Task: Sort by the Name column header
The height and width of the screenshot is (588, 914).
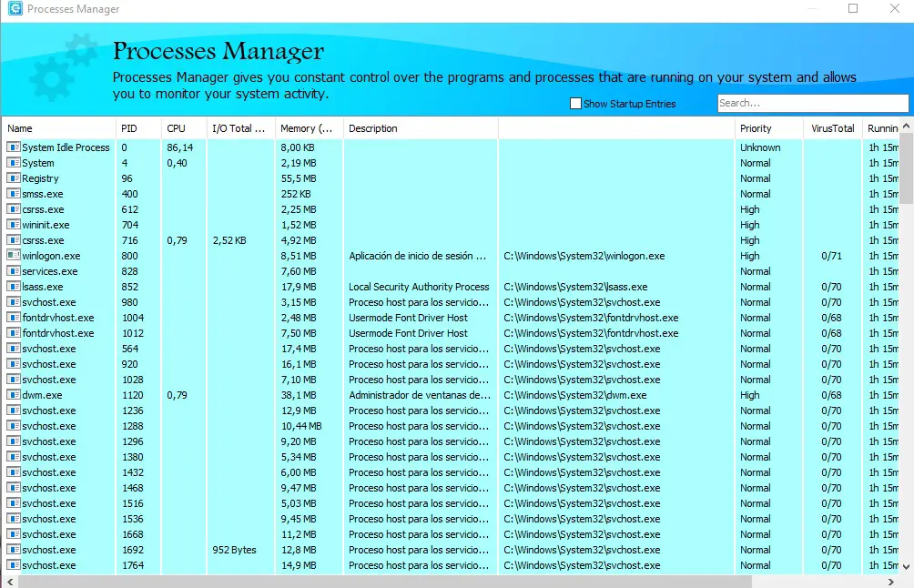Action: tap(59, 128)
